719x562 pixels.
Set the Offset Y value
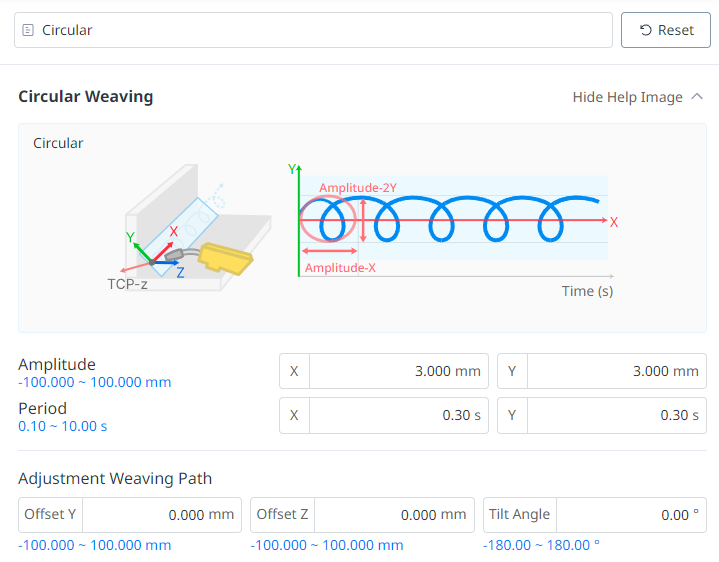tap(162, 515)
